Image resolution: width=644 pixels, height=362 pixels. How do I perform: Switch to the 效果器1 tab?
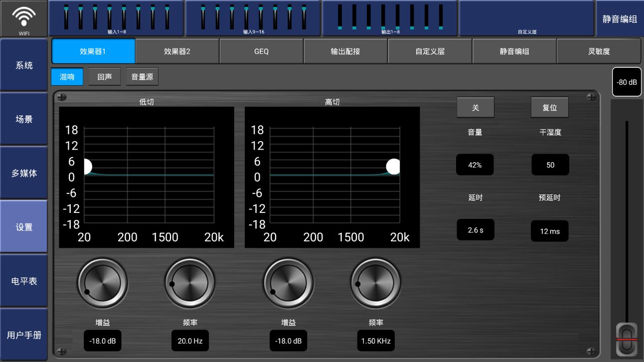pos(93,51)
